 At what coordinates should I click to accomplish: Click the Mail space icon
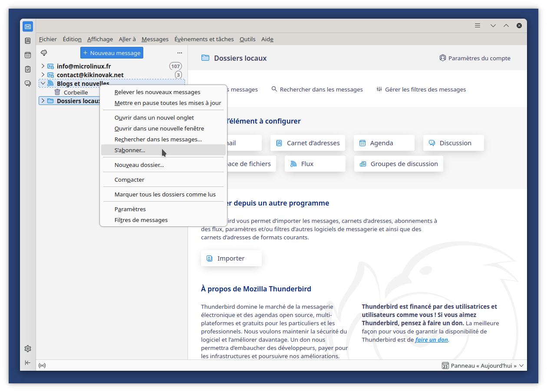pos(28,26)
